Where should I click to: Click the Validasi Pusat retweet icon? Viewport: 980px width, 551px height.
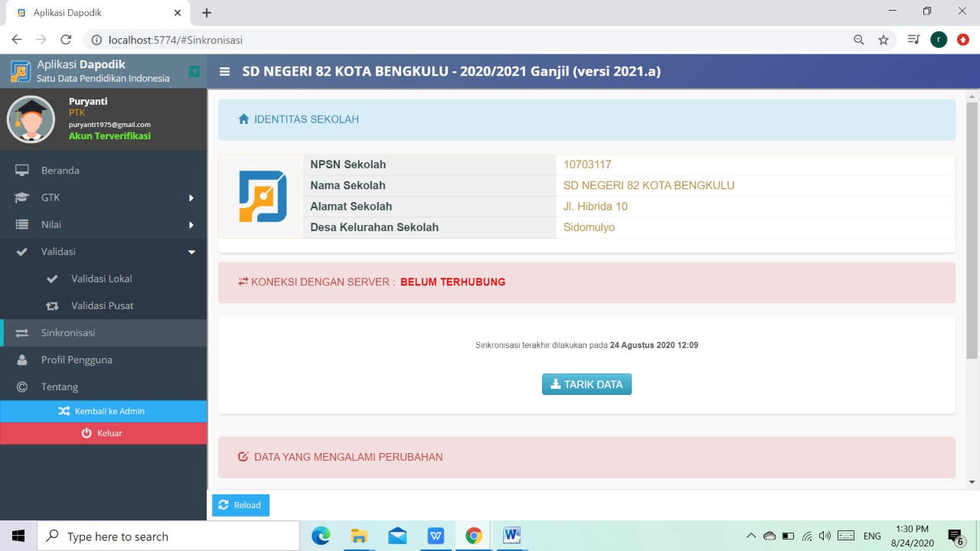[52, 306]
